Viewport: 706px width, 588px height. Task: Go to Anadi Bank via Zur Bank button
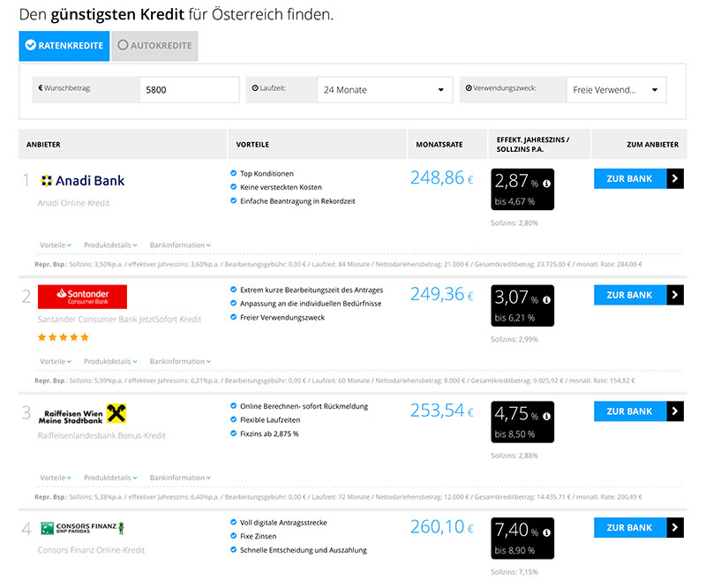[638, 178]
